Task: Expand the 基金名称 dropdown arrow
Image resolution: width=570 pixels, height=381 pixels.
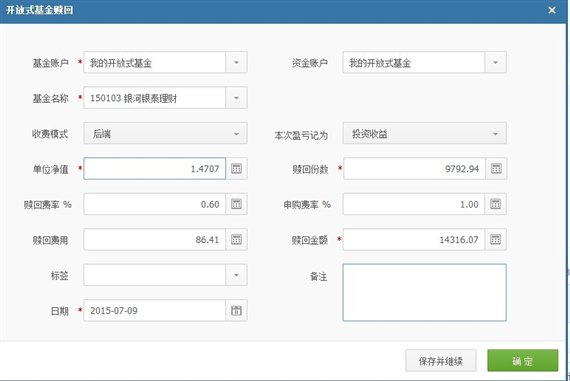Action: tap(236, 98)
